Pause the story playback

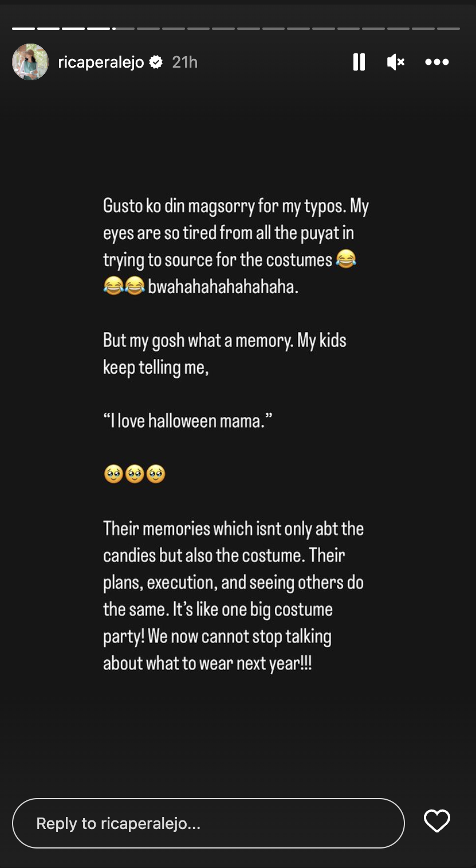pos(359,62)
